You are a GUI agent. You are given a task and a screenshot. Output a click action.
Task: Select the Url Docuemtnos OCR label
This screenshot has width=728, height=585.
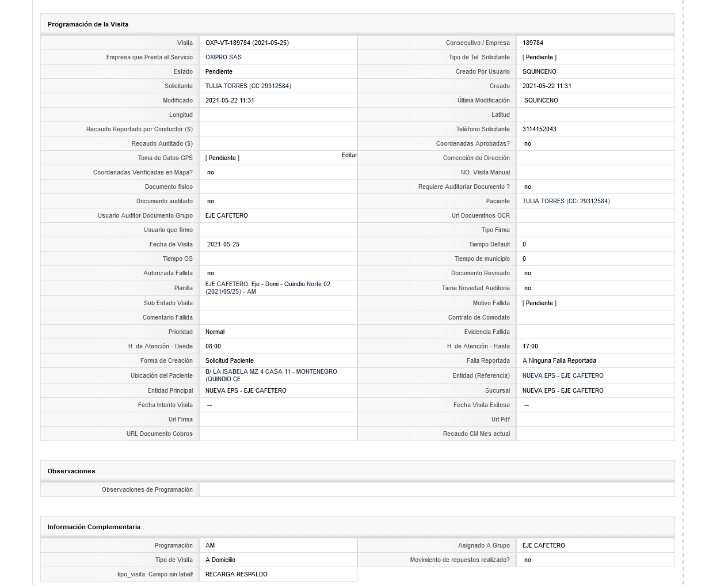point(481,215)
